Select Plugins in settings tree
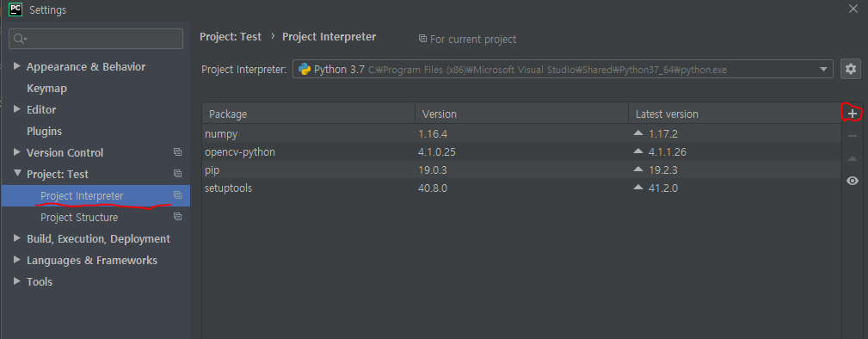 (44, 132)
